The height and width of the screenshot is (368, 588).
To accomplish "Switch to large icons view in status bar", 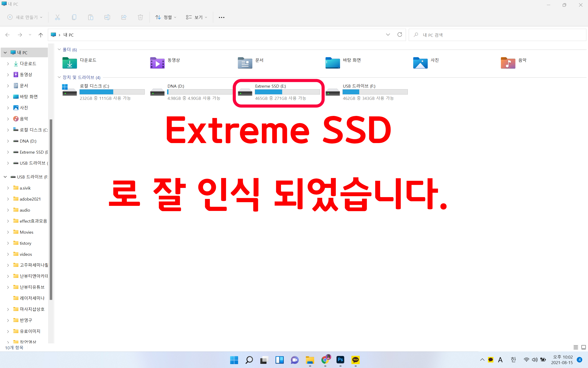I will pyautogui.click(x=584, y=347).
